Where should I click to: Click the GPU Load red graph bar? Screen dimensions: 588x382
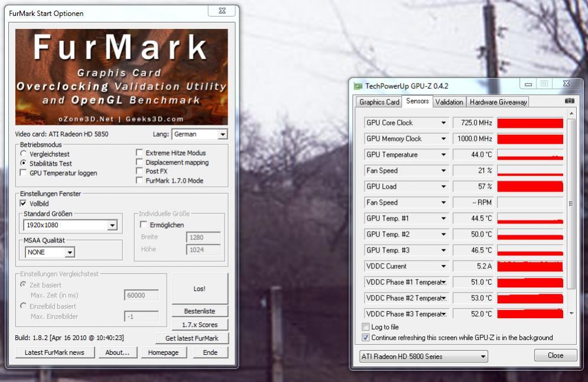point(530,186)
